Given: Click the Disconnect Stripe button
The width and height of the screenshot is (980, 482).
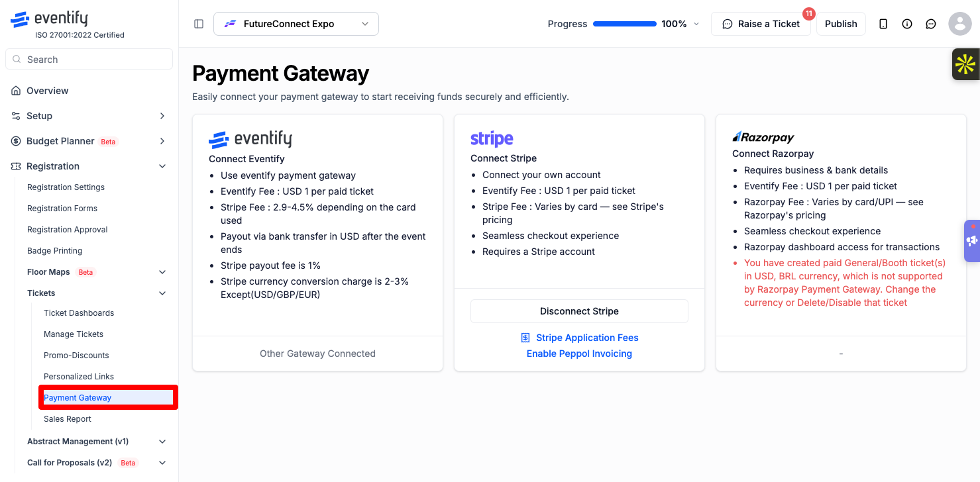Looking at the screenshot, I should (579, 311).
